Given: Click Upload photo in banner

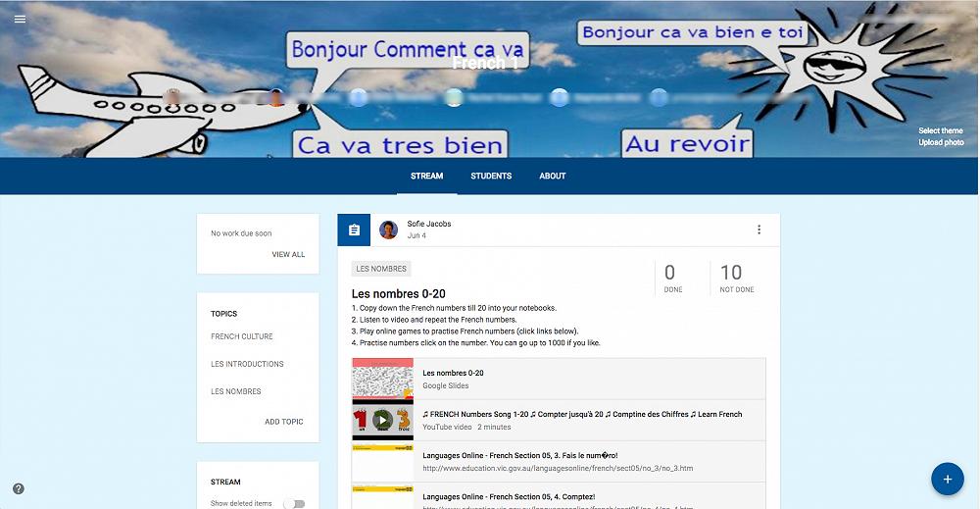Looking at the screenshot, I should (x=940, y=142).
